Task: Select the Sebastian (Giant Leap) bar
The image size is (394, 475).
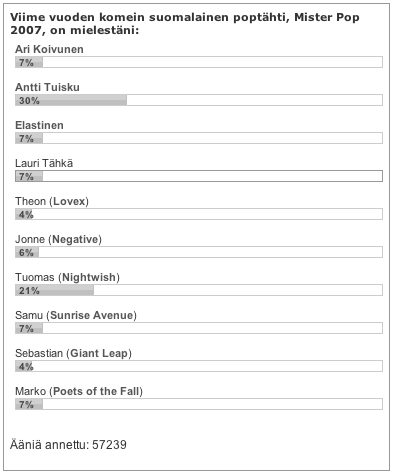Action: point(199,366)
